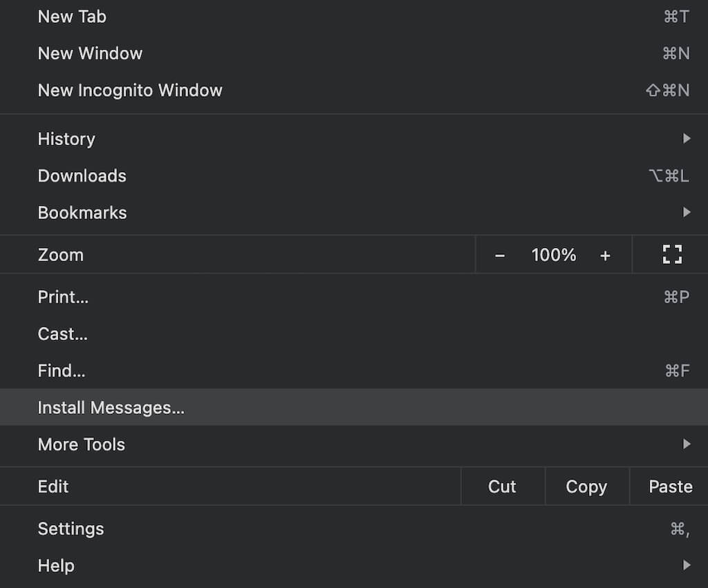The width and height of the screenshot is (708, 588).
Task: Click the fullscreen icon in Zoom row
Action: coord(671,255)
